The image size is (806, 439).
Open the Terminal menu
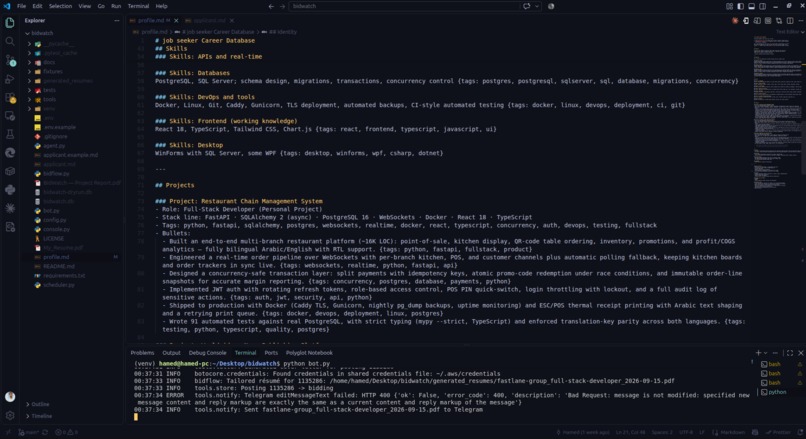[x=138, y=6]
